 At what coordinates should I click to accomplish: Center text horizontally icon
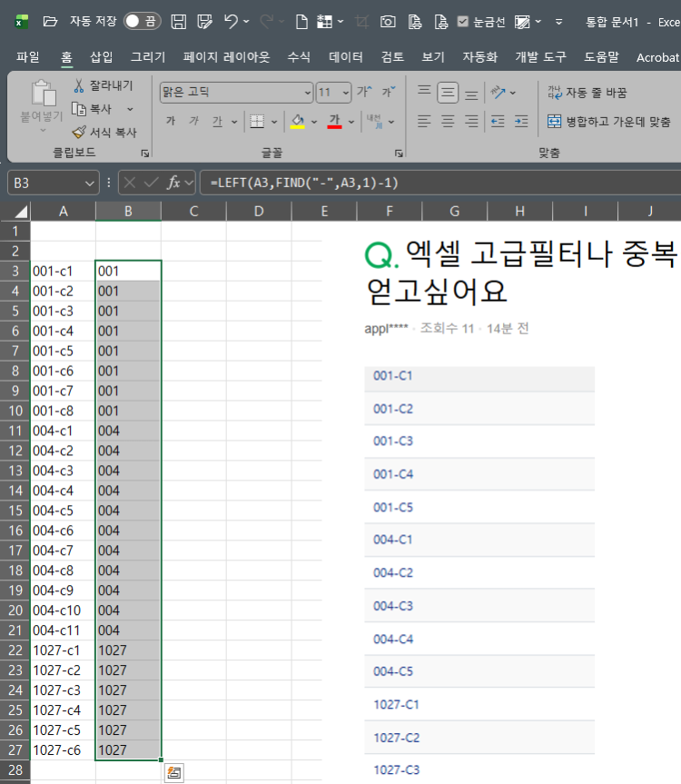pyautogui.click(x=448, y=121)
